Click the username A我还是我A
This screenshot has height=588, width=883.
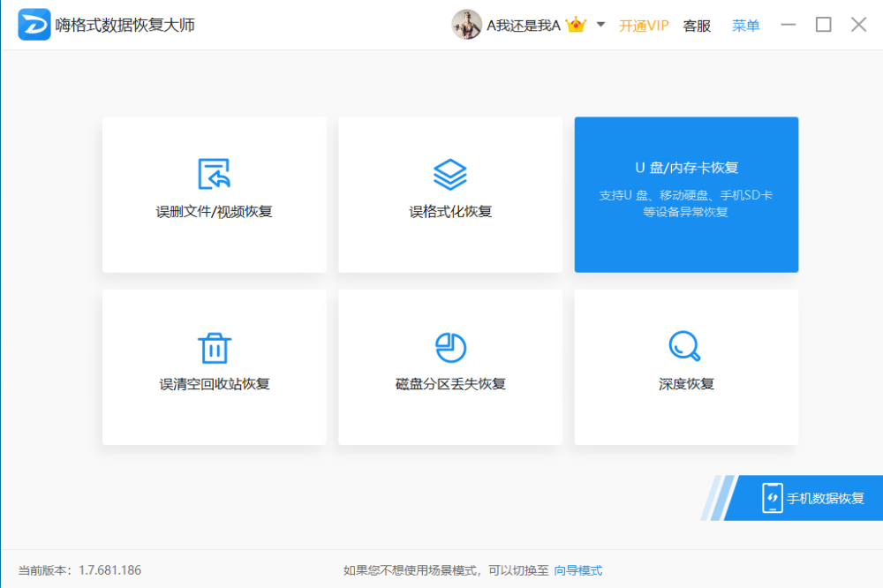pos(523,26)
